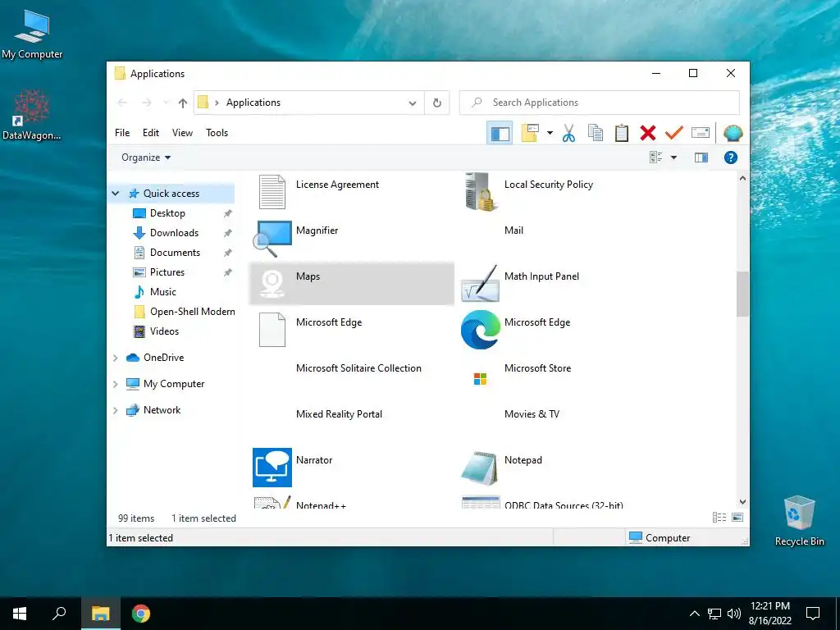Screen dimensions: 840x630
Task: Collapse the Quick access tree node
Action: click(x=115, y=194)
